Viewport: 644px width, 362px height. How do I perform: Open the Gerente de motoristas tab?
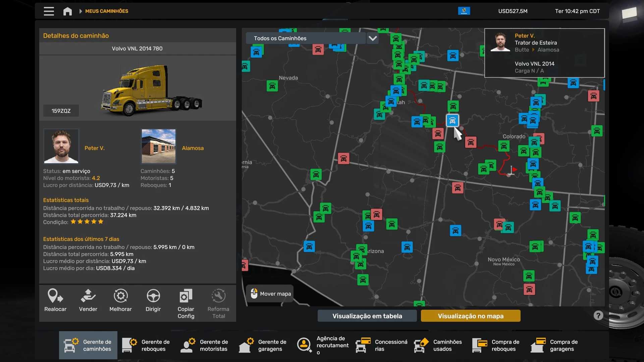[205, 345]
